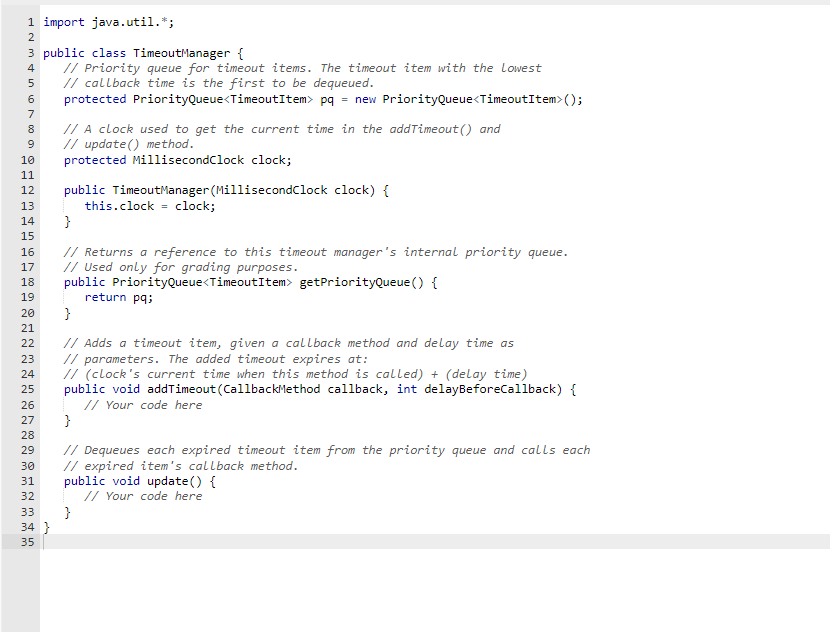Click the public keyword on line 25
The image size is (830, 632).
[x=83, y=389]
